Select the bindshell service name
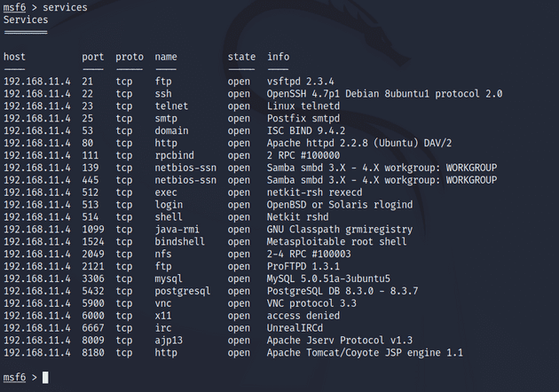The width and height of the screenshot is (559, 392). (179, 241)
